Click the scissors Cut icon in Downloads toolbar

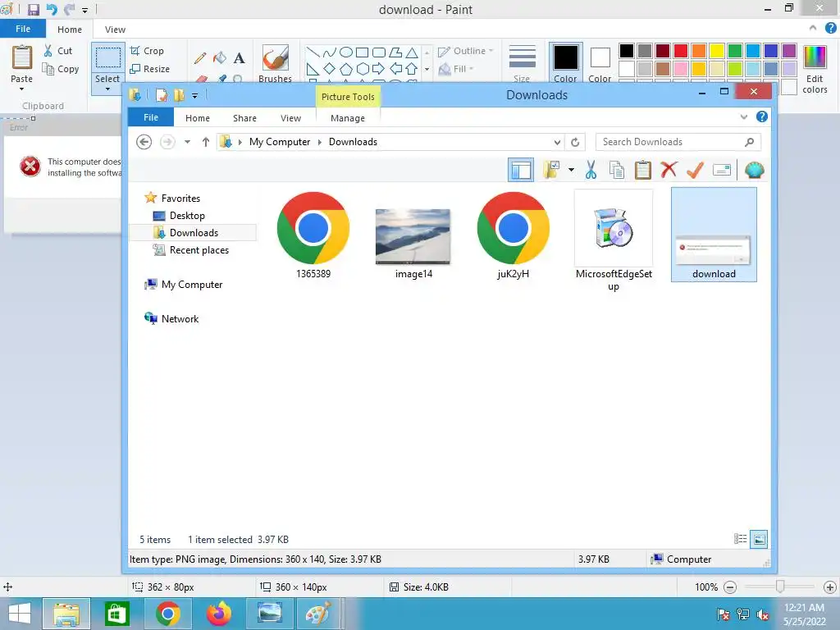(x=591, y=171)
